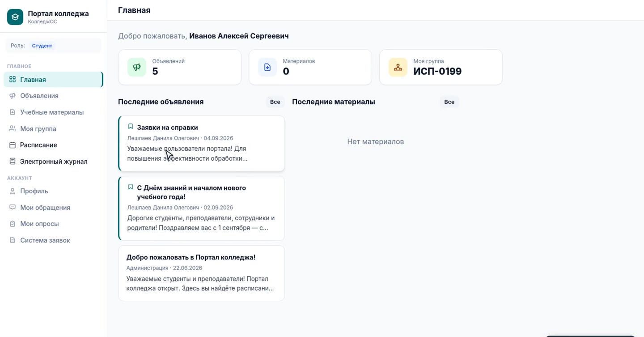Click preview text starting Уважаемые студенты и преподаватели
Image resolution: width=644 pixels, height=337 pixels.
click(x=200, y=284)
